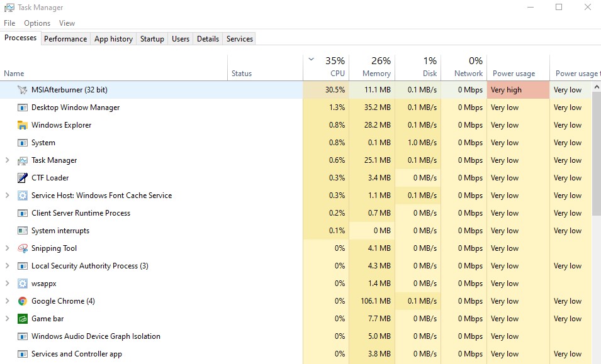Click the Snipping Tool scissors icon
Viewport: 601px width, 364px height.
(x=23, y=248)
